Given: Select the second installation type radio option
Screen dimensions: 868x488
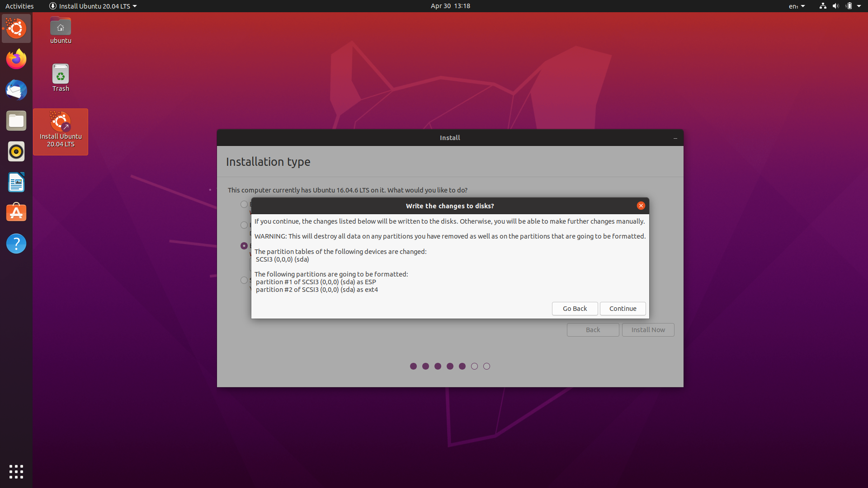Looking at the screenshot, I should pos(244,225).
